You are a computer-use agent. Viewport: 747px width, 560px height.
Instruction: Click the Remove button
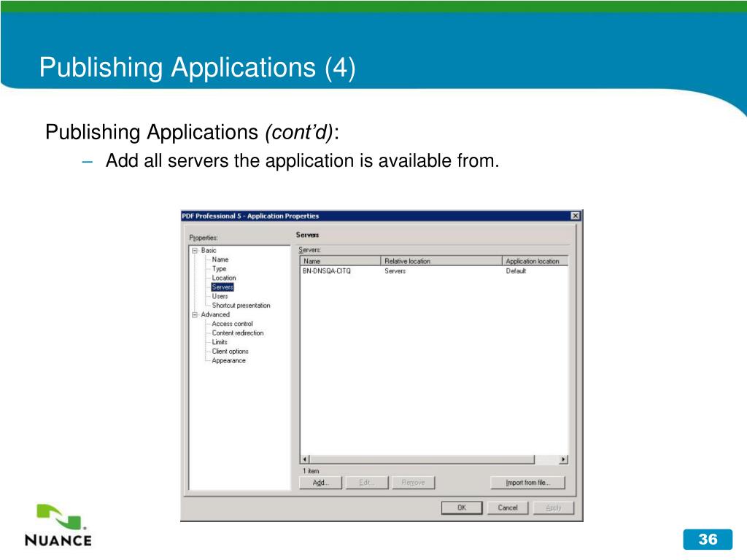click(x=413, y=483)
